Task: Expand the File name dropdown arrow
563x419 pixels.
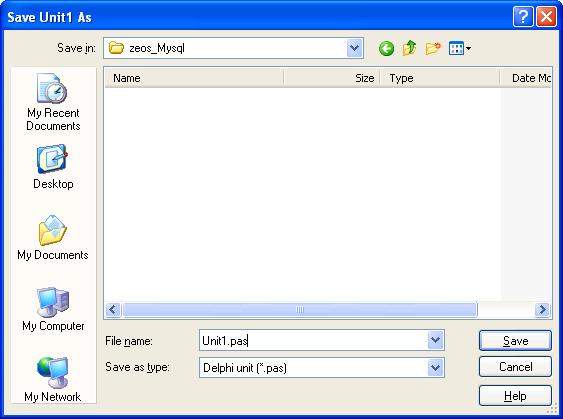Action: [435, 340]
